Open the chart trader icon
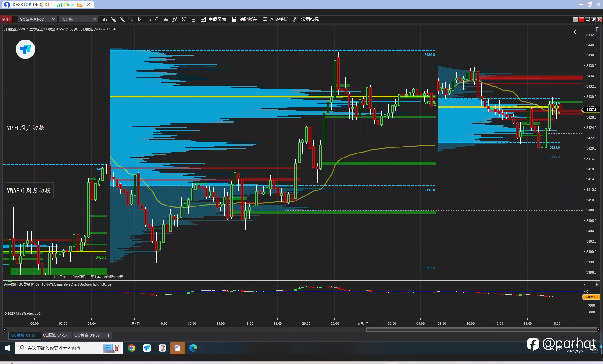 pos(157,19)
